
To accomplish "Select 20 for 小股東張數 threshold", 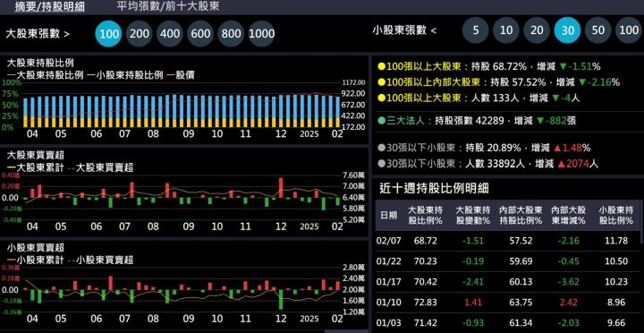I will [537, 30].
